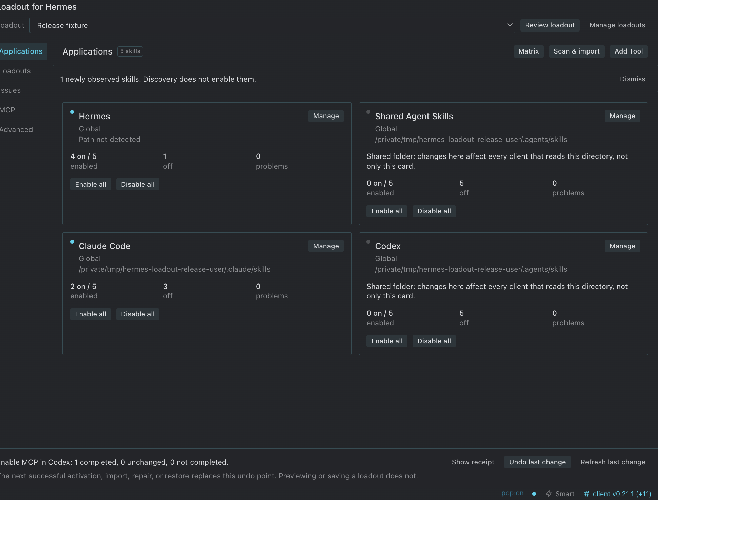The width and height of the screenshot is (756, 546).
Task: Click Show receipt
Action: (473, 462)
